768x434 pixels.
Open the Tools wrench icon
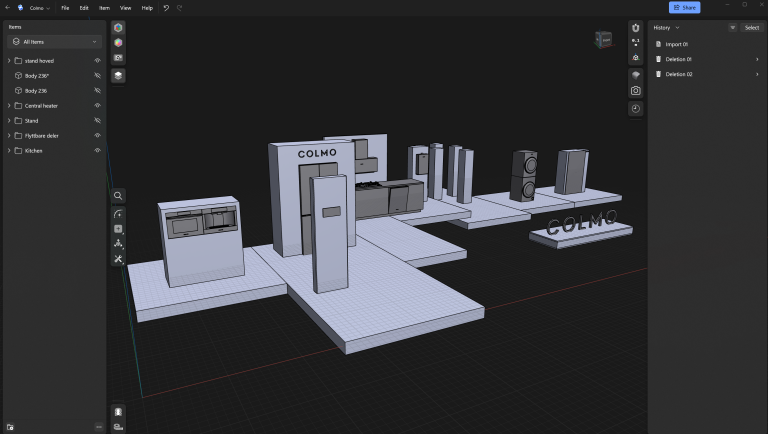pyautogui.click(x=118, y=259)
